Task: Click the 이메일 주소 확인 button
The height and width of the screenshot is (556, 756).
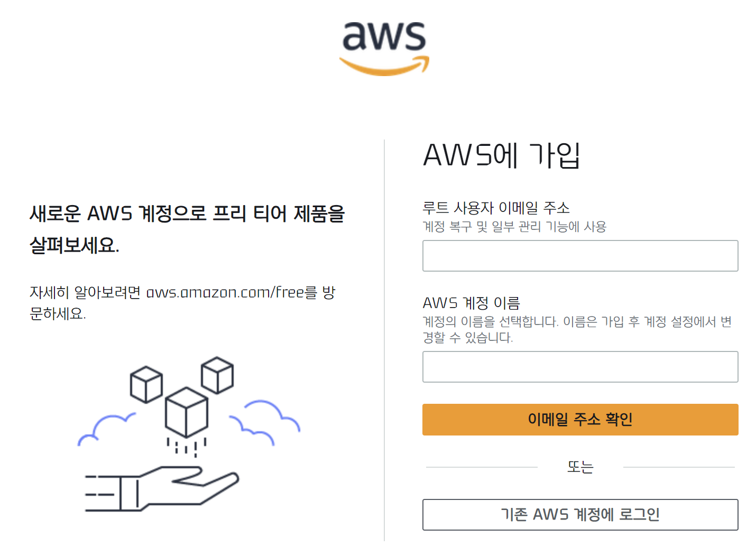Action: 580,420
